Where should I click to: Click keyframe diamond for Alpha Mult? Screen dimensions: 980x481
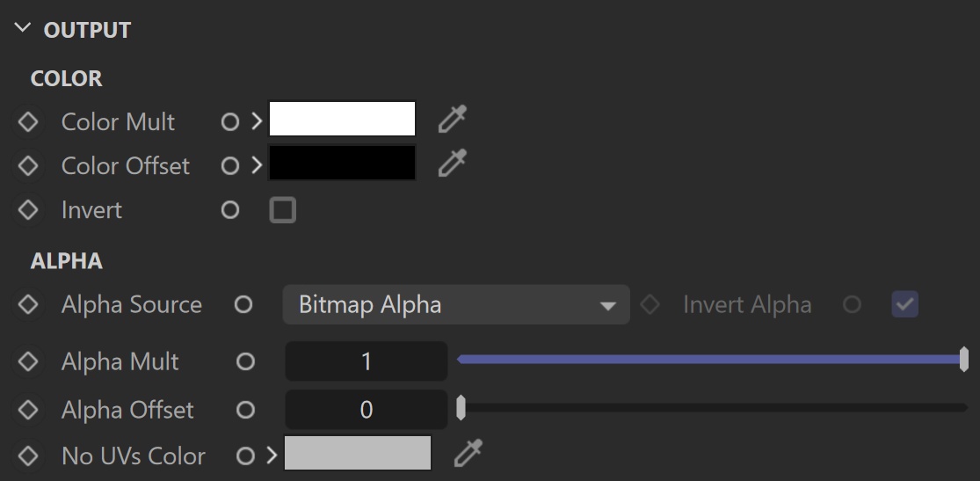tap(28, 361)
